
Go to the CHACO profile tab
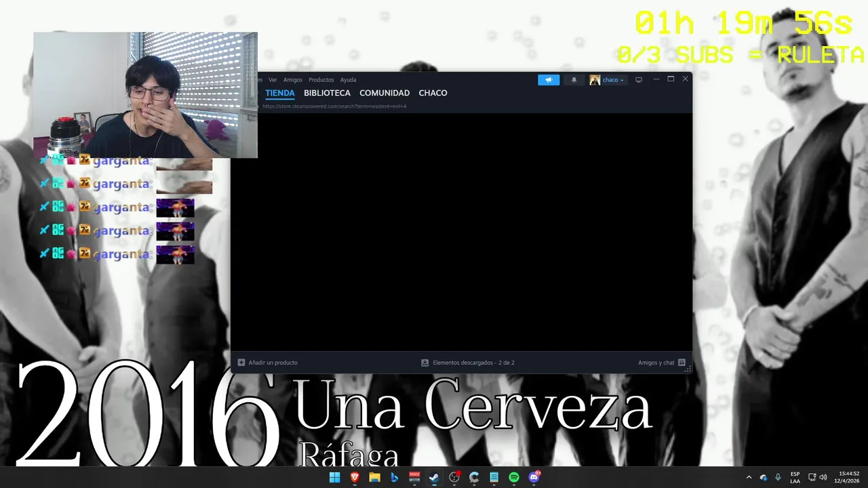[x=433, y=93]
